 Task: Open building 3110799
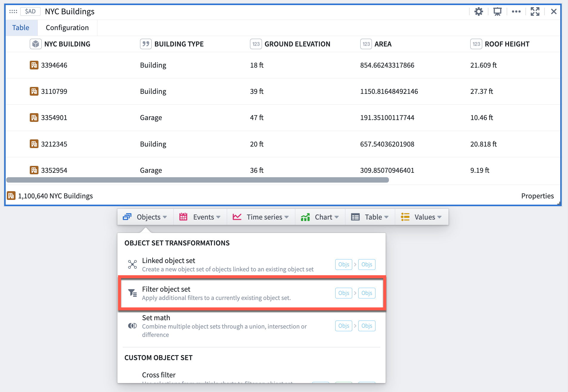point(54,91)
